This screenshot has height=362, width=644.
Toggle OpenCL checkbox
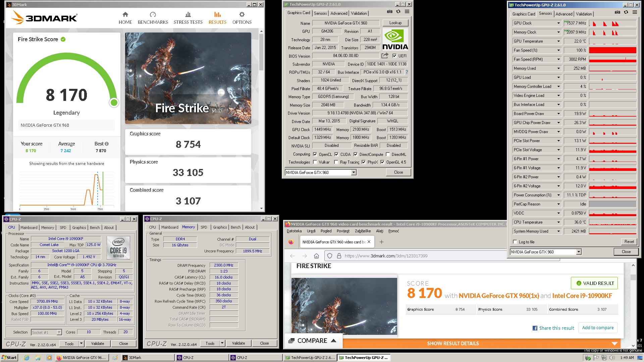click(315, 155)
